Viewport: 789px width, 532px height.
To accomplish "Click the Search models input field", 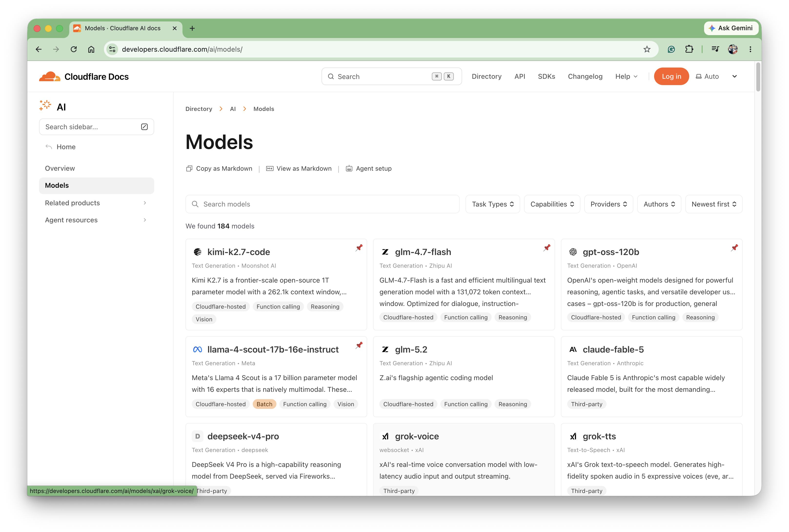I will [x=323, y=204].
